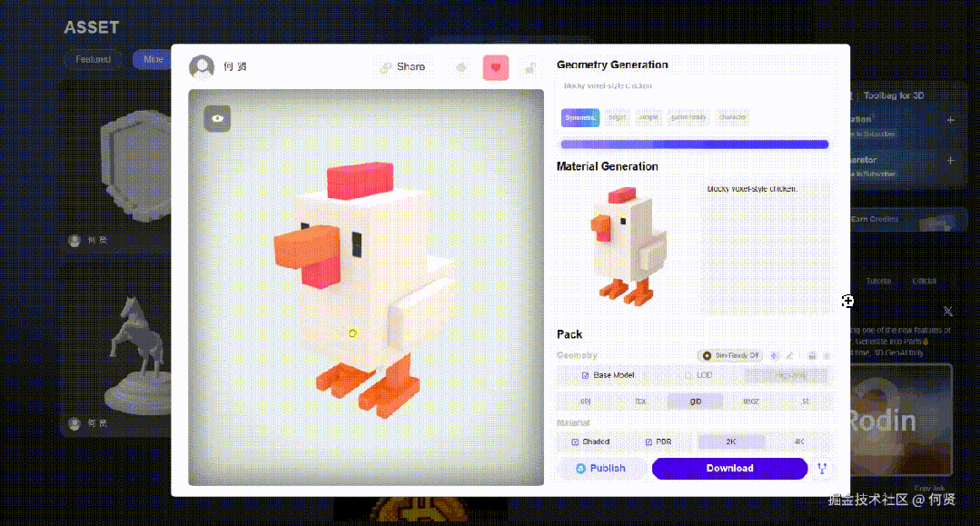980x526 pixels.
Task: Click the character tag
Action: click(x=732, y=117)
